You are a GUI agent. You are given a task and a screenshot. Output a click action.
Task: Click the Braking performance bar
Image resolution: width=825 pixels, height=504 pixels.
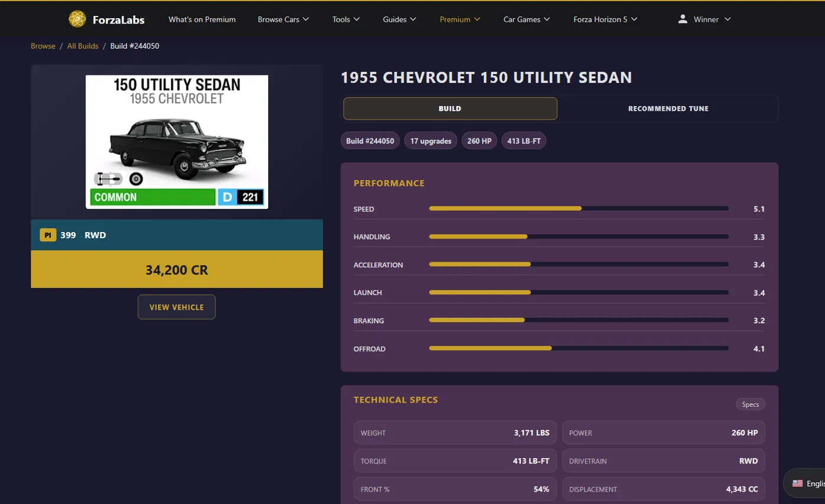pyautogui.click(x=579, y=320)
